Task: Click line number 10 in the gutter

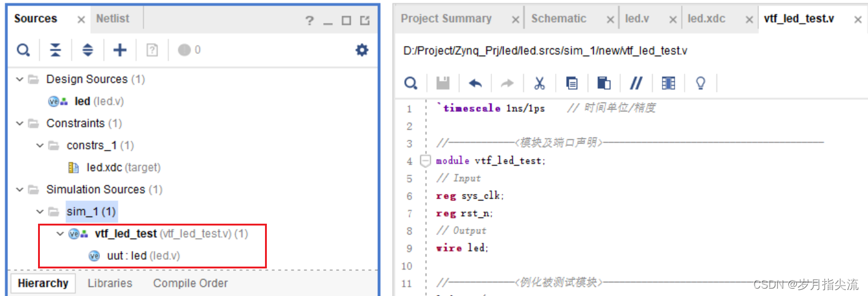Action: pyautogui.click(x=408, y=266)
